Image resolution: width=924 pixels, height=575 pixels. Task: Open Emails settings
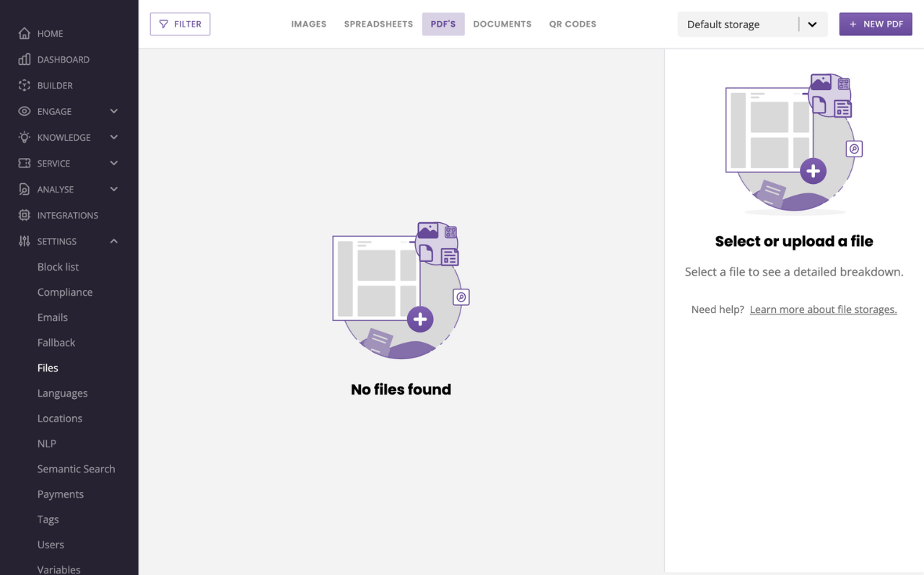point(53,317)
